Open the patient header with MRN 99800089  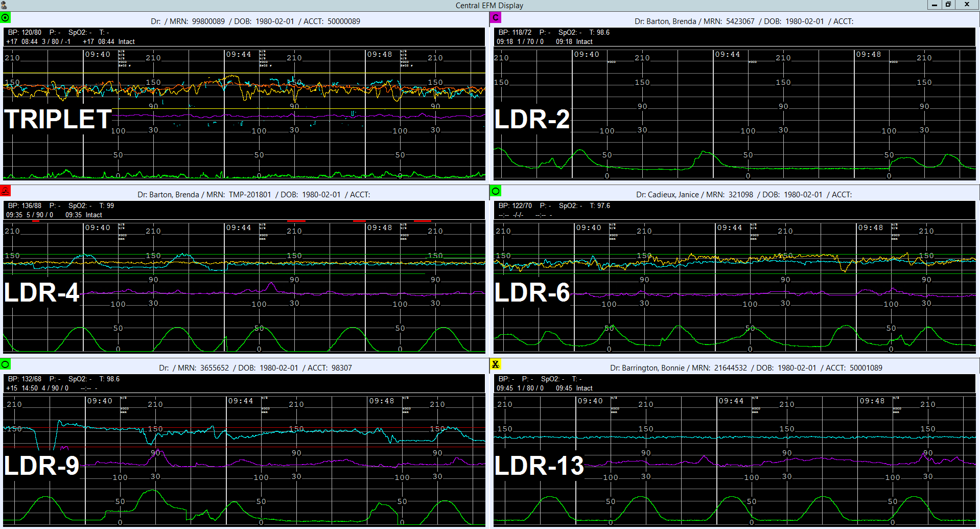pos(255,21)
